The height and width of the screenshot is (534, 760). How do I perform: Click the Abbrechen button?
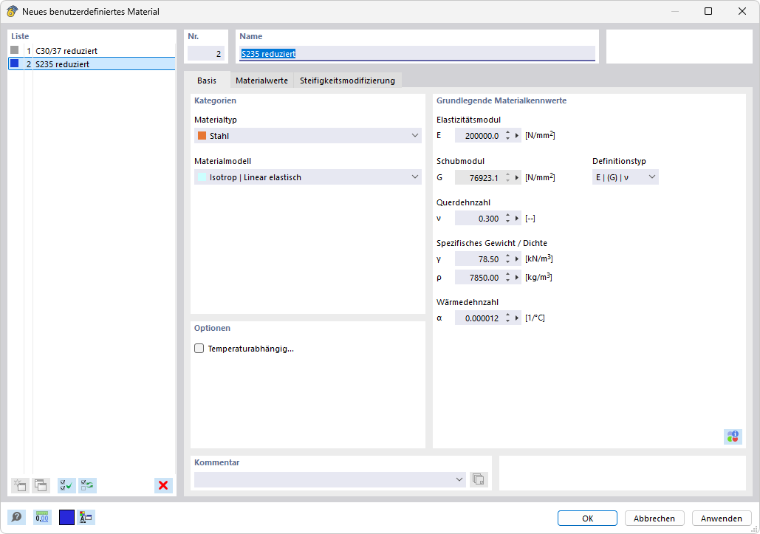click(x=654, y=518)
